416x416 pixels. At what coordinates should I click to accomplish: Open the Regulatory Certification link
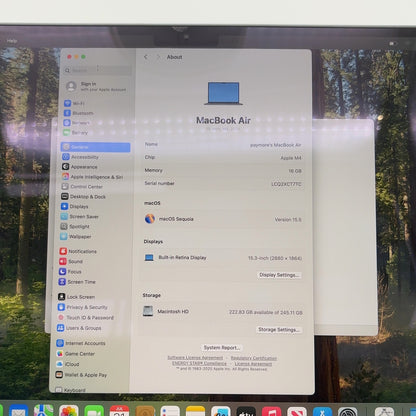(254, 358)
